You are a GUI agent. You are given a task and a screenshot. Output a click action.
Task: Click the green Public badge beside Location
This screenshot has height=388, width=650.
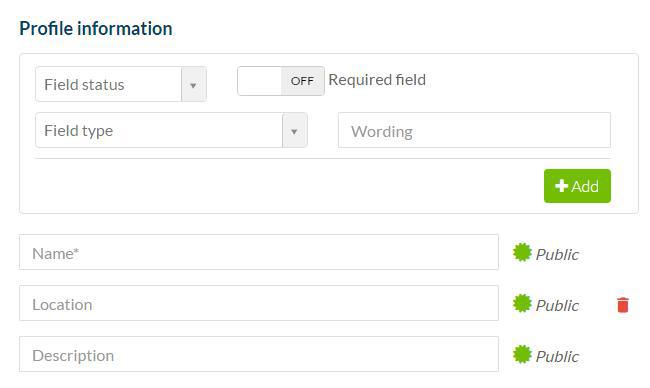(522, 303)
